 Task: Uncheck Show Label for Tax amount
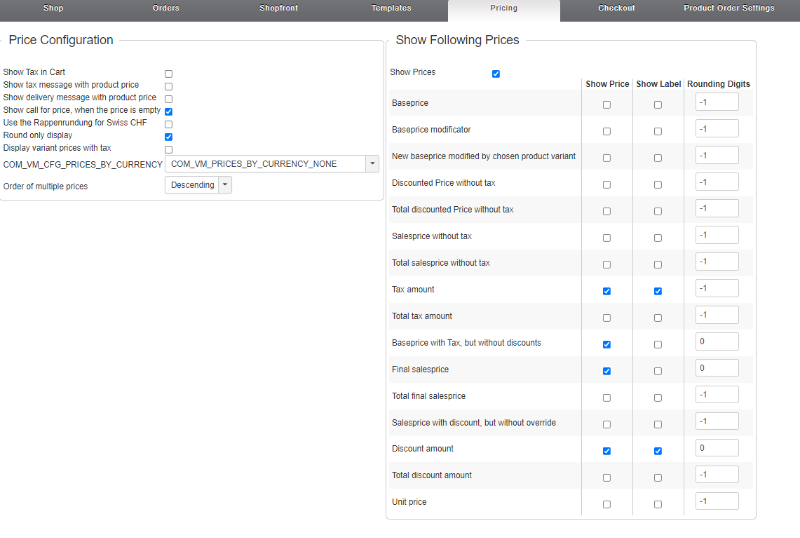pyautogui.click(x=658, y=291)
